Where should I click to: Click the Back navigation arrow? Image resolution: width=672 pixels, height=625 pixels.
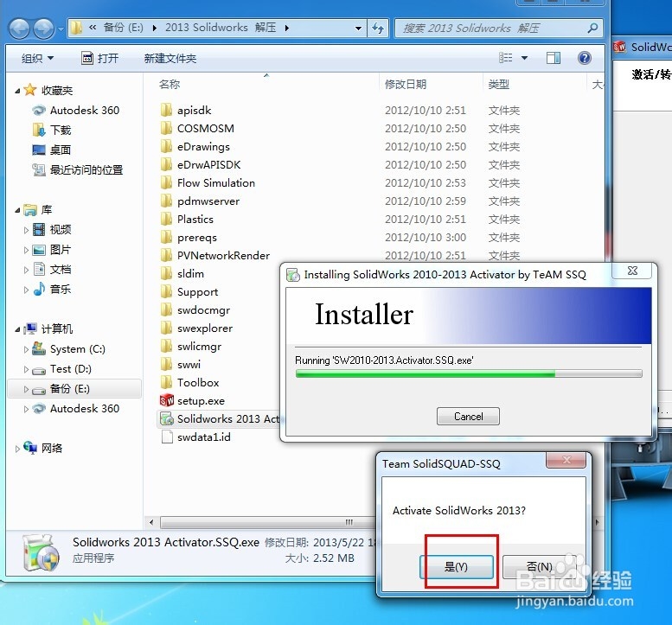(19, 29)
